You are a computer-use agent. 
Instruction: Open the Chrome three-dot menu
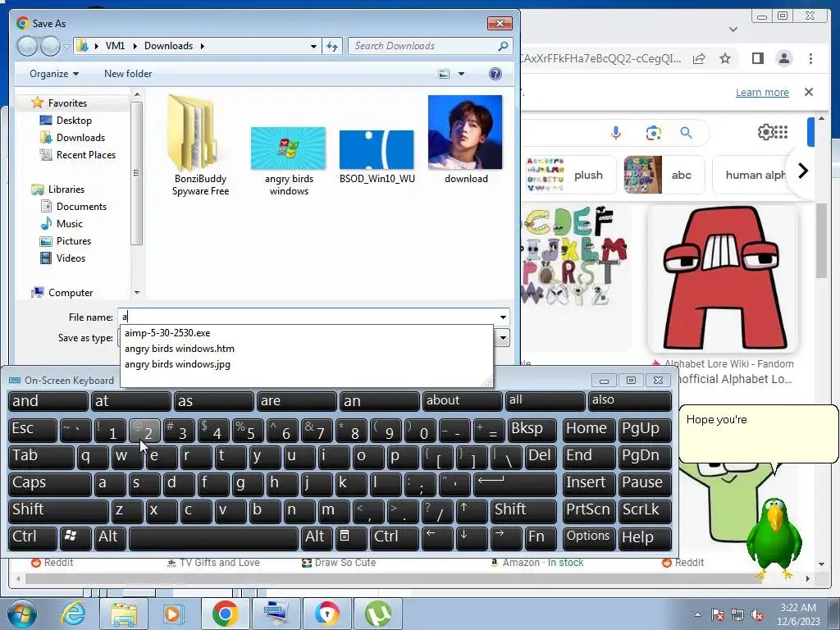coord(810,58)
